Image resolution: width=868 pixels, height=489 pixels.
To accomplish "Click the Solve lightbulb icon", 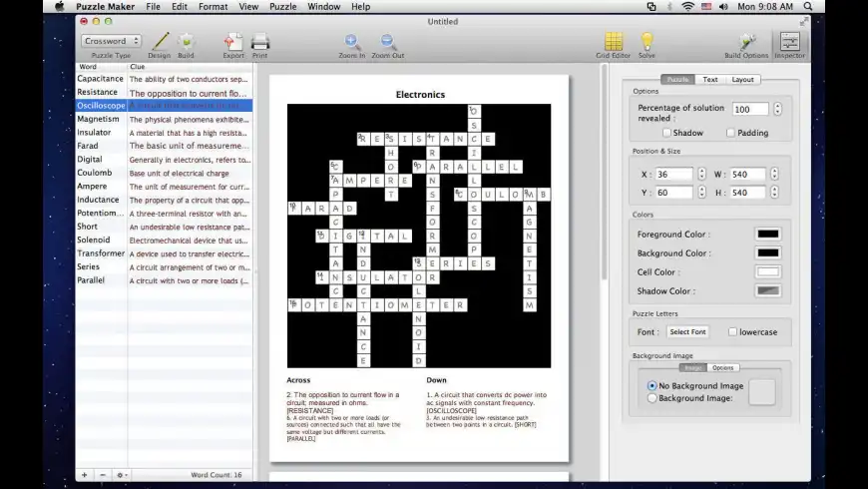I will click(x=647, y=42).
